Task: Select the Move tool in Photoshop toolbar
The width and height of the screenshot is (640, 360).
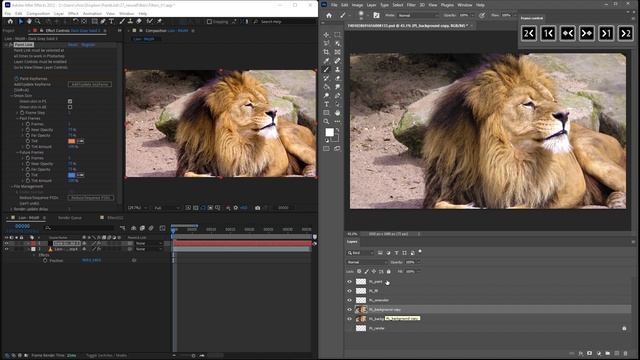Action: [x=326, y=35]
